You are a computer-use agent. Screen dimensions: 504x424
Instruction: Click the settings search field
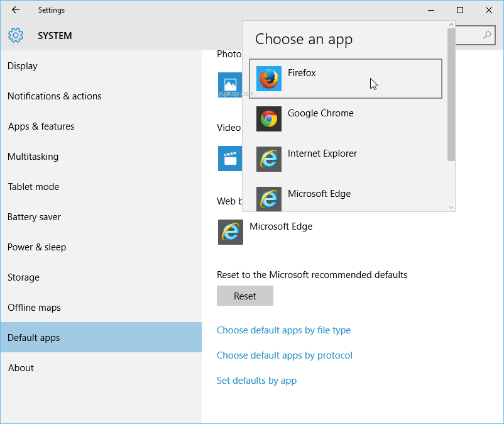(x=475, y=35)
